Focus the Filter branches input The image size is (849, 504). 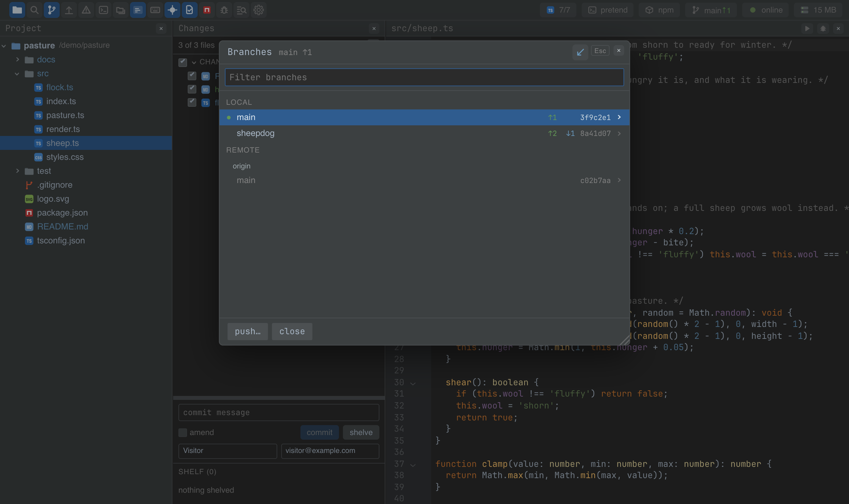pos(424,78)
